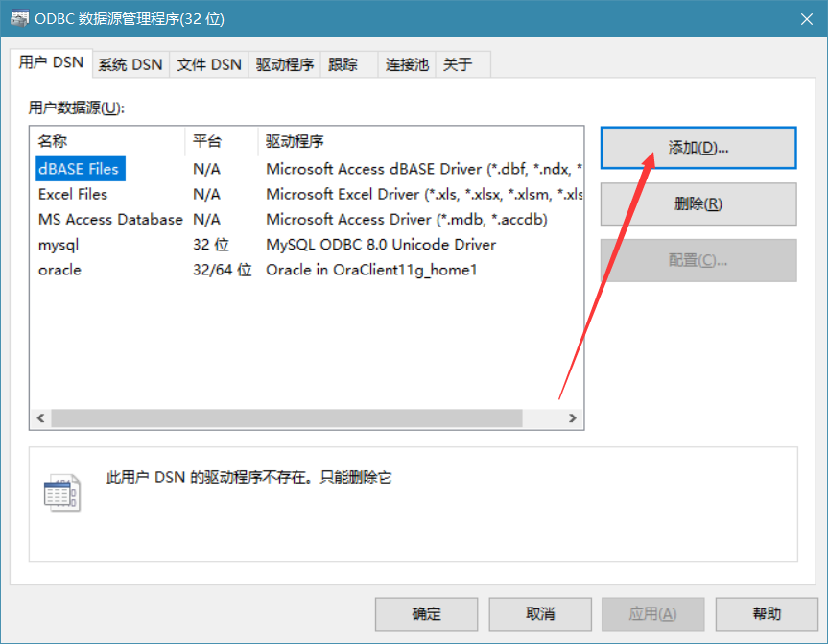The width and height of the screenshot is (828, 644).
Task: Open 帮助 for the ODBC administrator
Action: pos(766,614)
